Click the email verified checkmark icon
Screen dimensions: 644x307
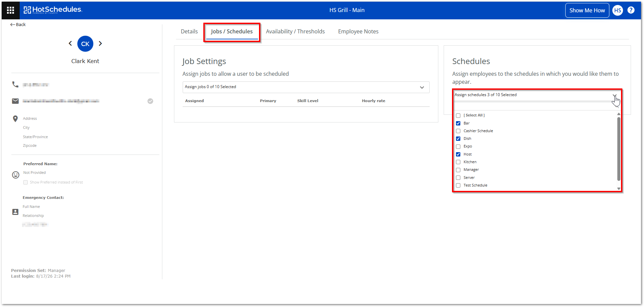(x=150, y=101)
